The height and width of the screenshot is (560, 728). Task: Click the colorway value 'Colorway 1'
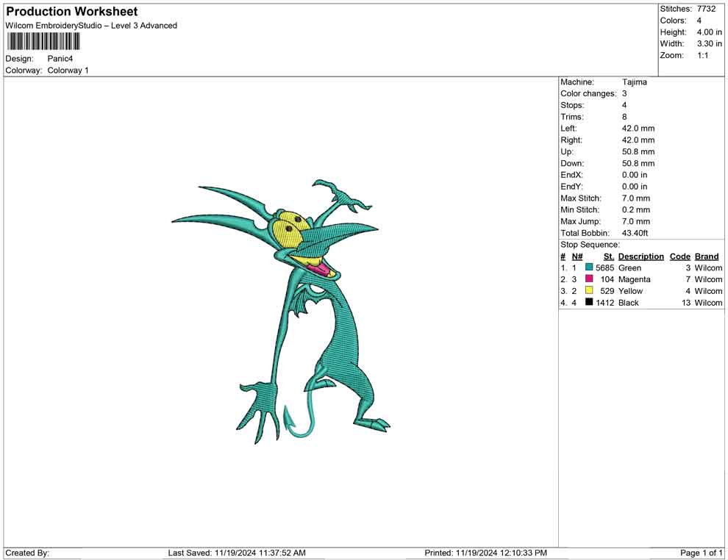68,70
